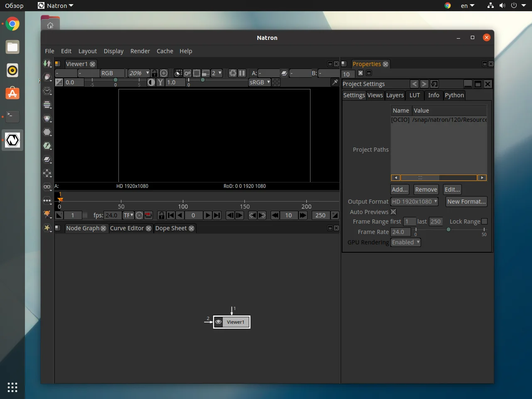Restore defaults icon in Project Settings header
Image resolution: width=532 pixels, height=399 pixels.
pos(434,84)
